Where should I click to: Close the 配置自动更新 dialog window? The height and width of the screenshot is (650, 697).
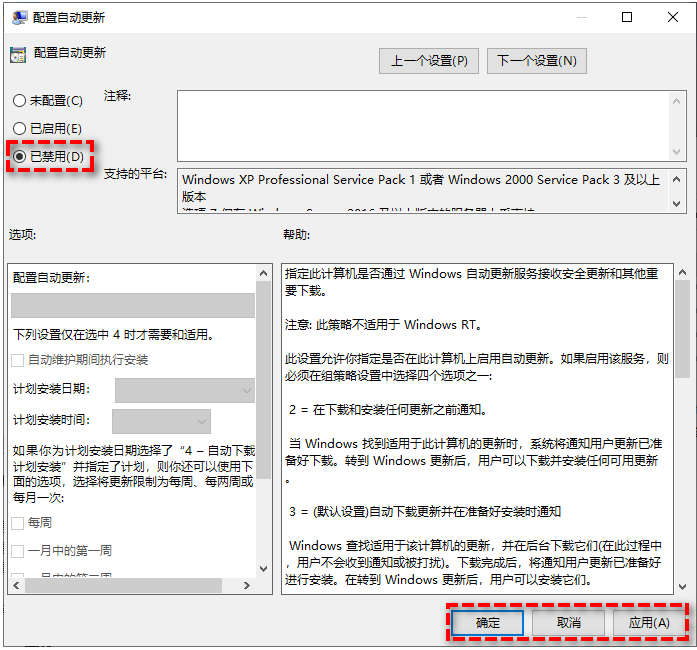(x=673, y=17)
